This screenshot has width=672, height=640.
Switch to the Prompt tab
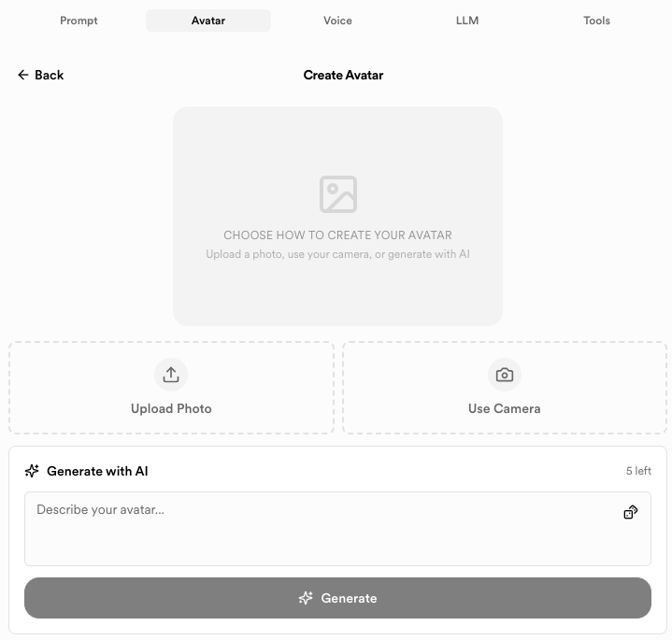pos(79,21)
